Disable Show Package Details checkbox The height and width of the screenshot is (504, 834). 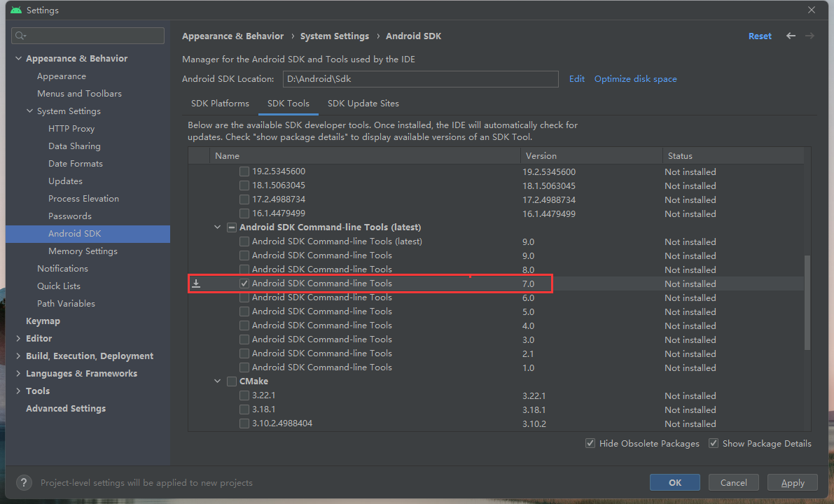pos(714,443)
